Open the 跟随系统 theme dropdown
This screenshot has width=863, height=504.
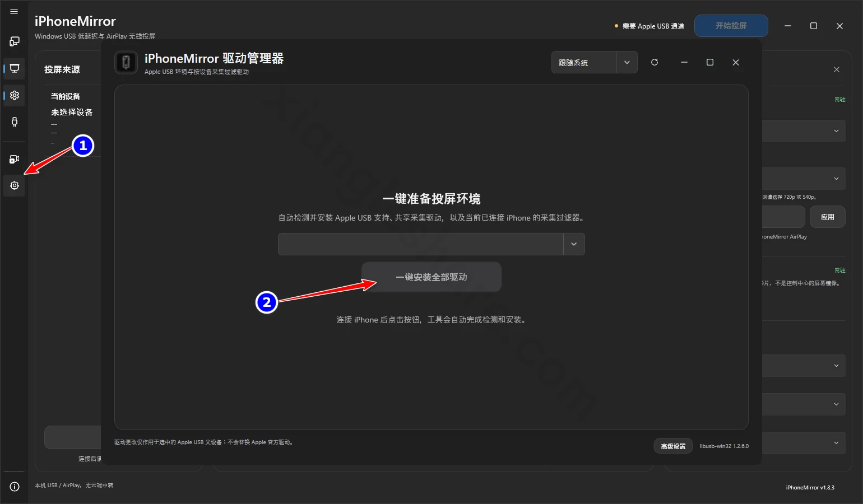click(595, 62)
